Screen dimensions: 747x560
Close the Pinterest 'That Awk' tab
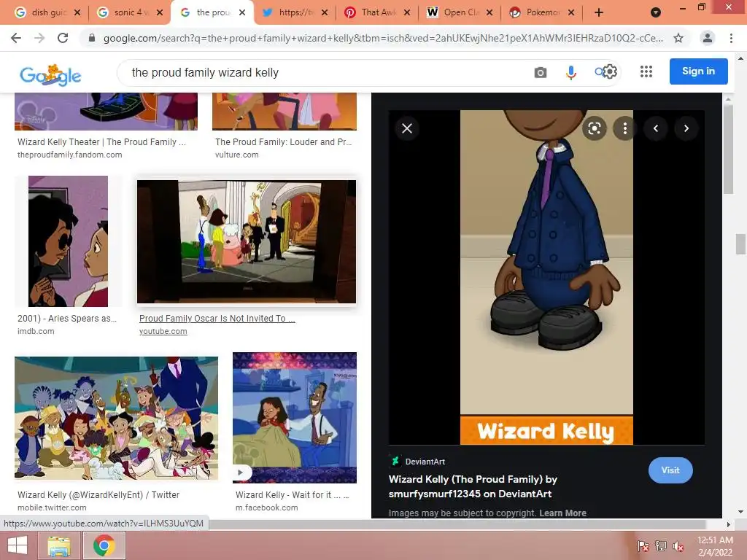407,12
